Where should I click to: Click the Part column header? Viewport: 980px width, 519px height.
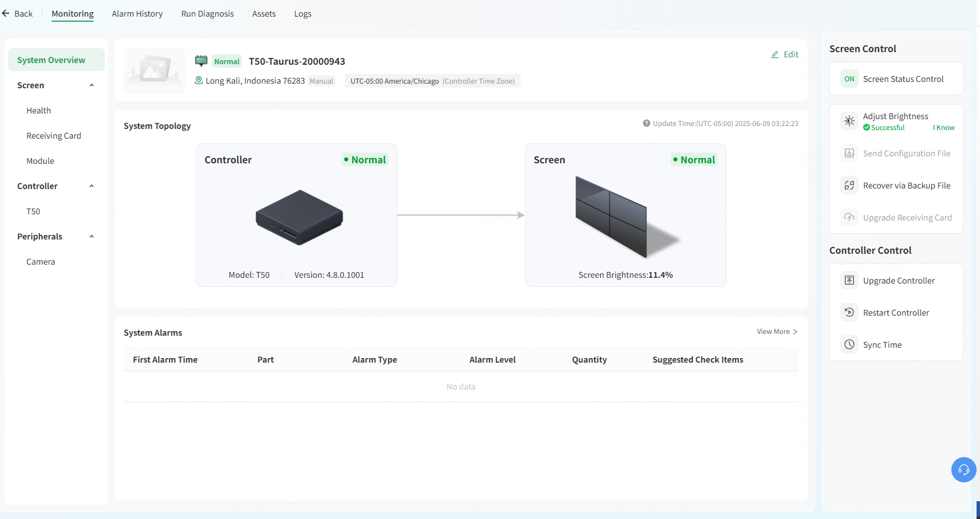tap(265, 360)
